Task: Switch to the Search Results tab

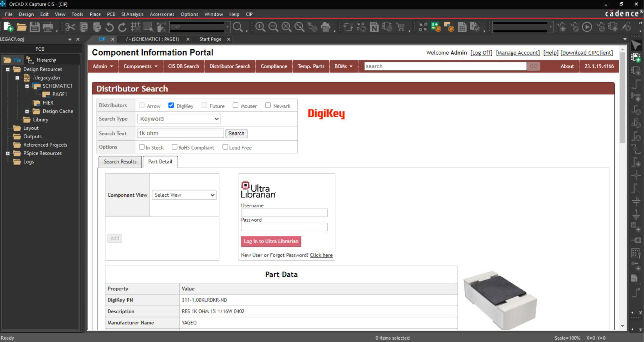Action: [x=120, y=161]
